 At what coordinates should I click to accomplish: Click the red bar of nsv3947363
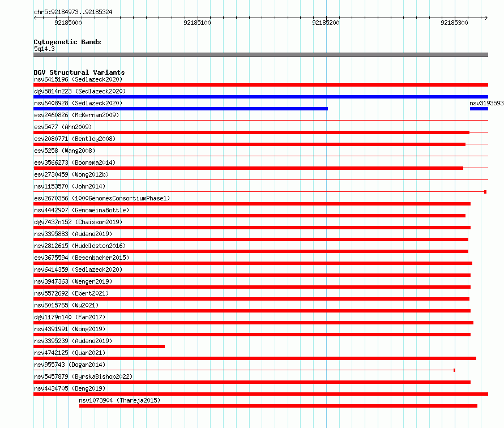tap(252, 287)
